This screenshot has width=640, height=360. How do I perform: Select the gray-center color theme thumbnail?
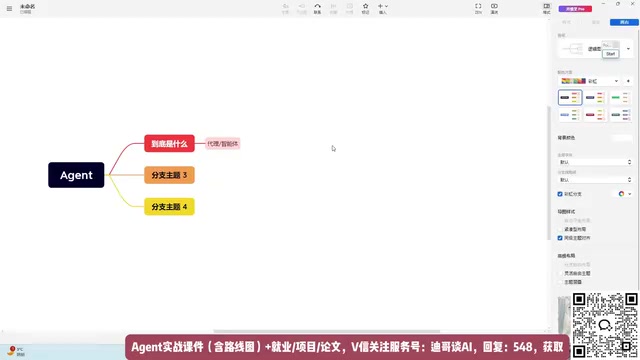620,115
